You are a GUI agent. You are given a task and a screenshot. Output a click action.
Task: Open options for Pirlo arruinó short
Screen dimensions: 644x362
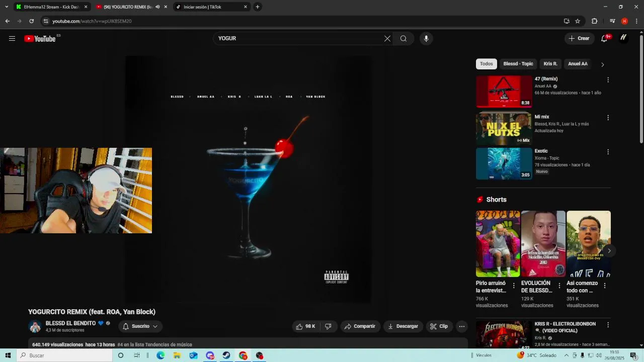[514, 286]
